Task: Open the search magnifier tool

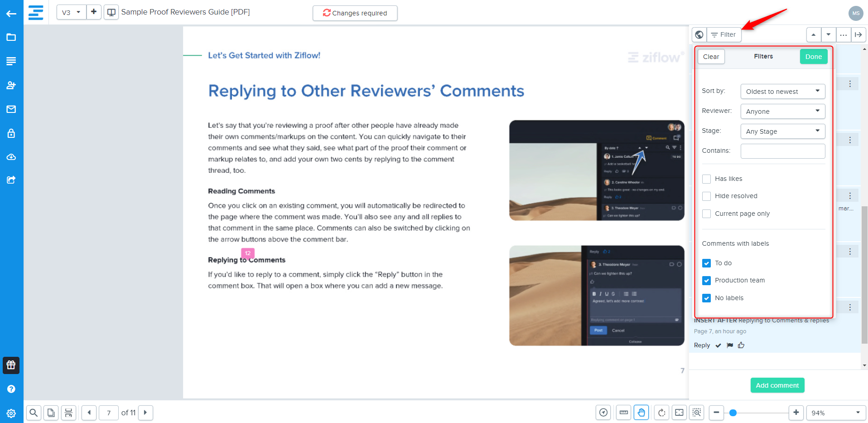Action: coord(34,413)
